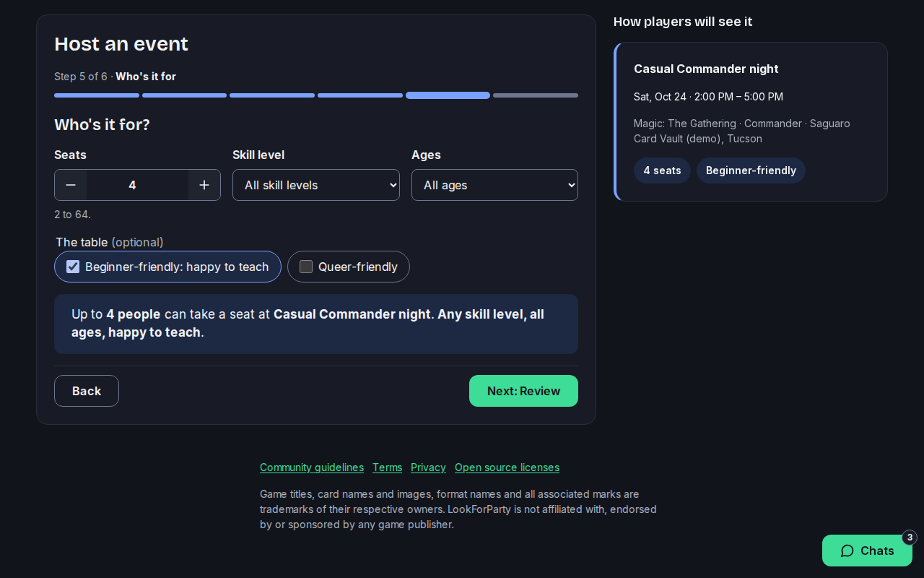Open the Terms link
The image size is (924, 578).
[x=387, y=467]
